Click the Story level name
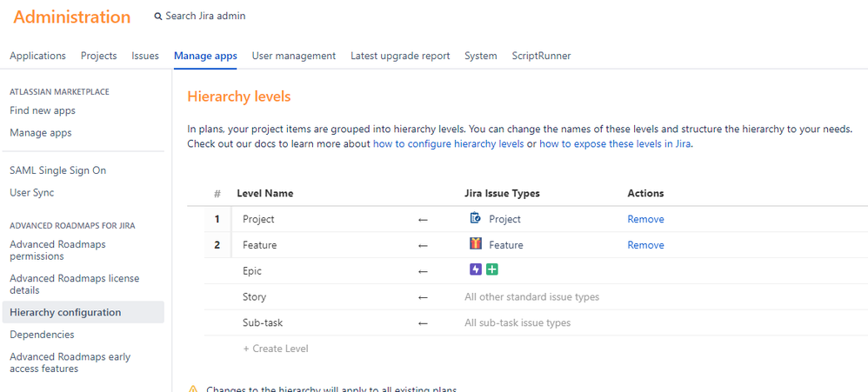This screenshot has height=392, width=868. (254, 297)
